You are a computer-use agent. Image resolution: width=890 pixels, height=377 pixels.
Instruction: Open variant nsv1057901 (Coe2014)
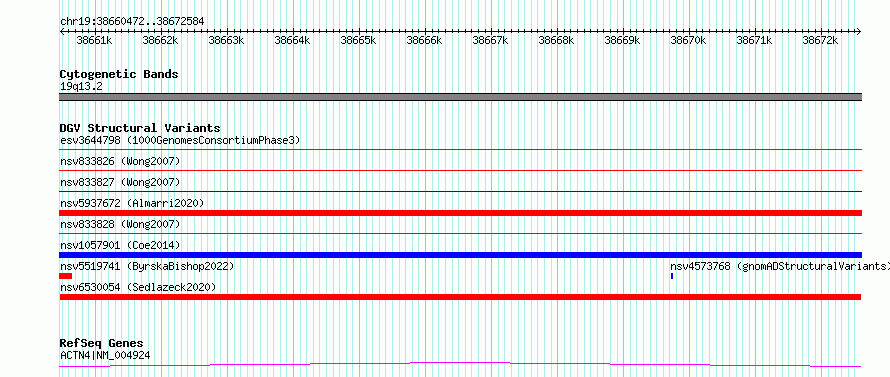(120, 245)
